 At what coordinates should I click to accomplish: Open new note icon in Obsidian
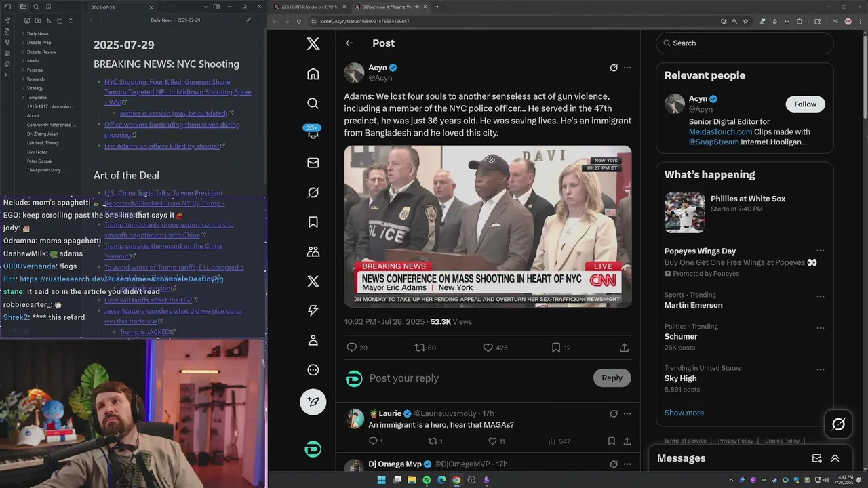27,20
